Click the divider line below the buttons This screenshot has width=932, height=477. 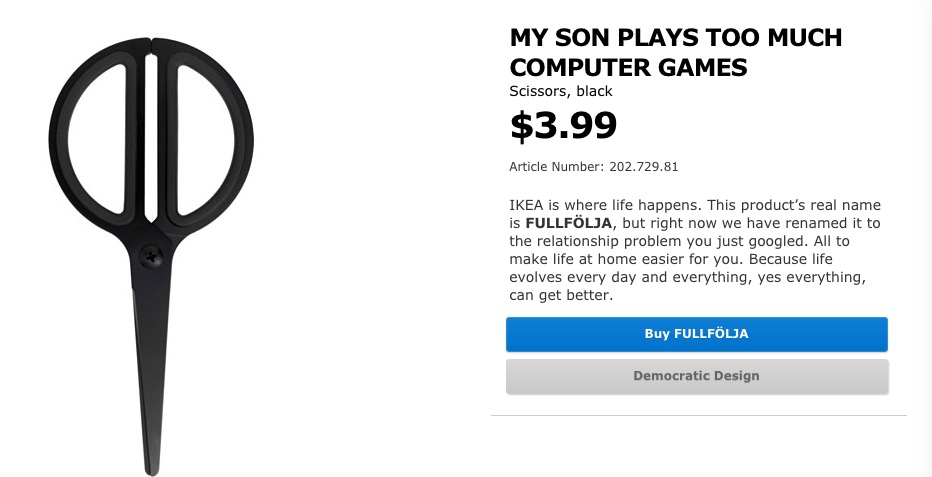[x=698, y=415]
